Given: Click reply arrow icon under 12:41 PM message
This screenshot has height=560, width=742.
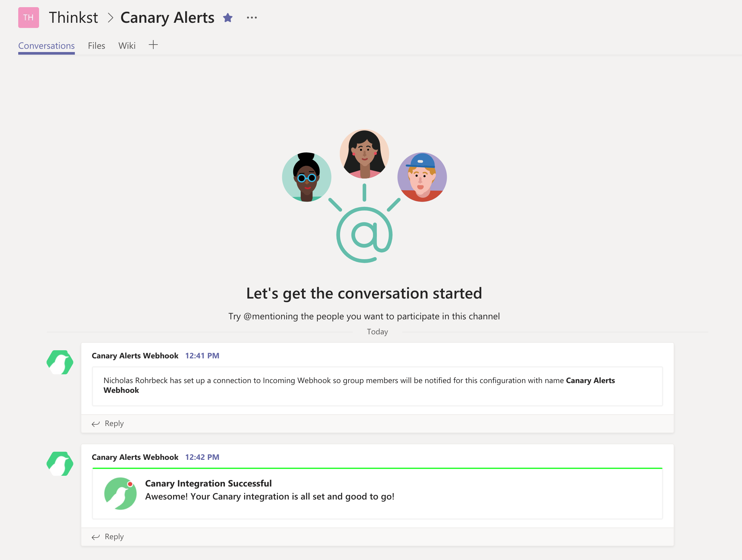Looking at the screenshot, I should tap(96, 424).
